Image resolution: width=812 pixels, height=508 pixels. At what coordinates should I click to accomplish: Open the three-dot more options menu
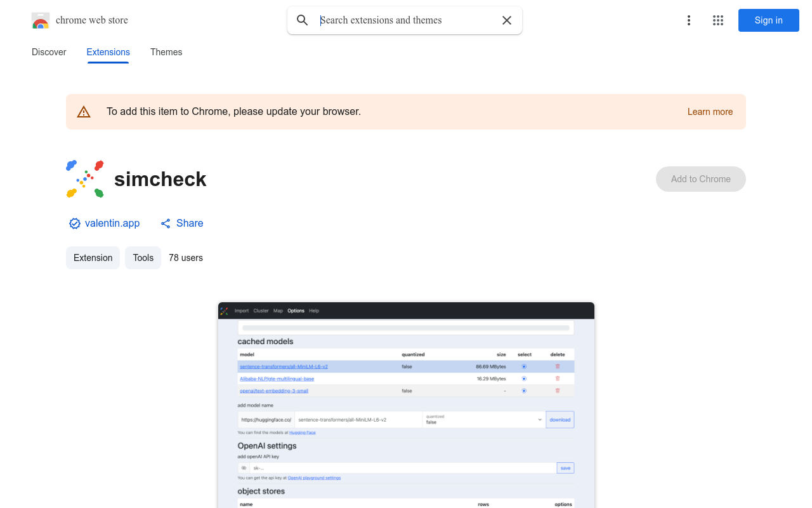688,20
